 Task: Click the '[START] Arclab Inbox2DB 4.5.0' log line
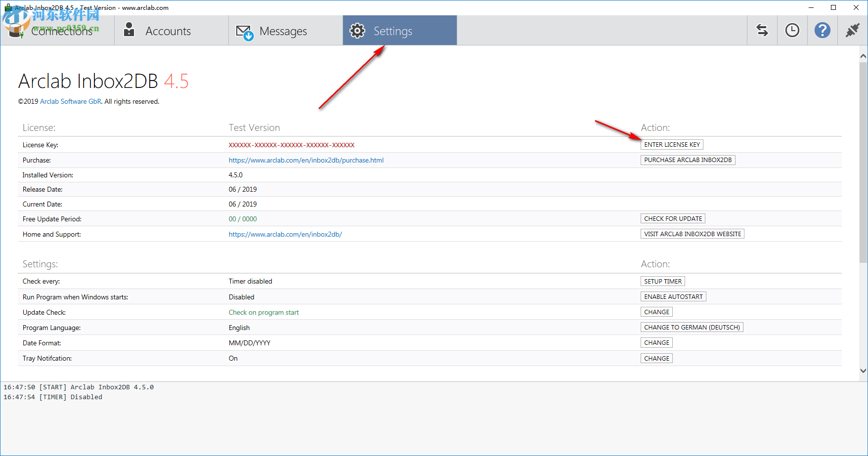pos(79,387)
